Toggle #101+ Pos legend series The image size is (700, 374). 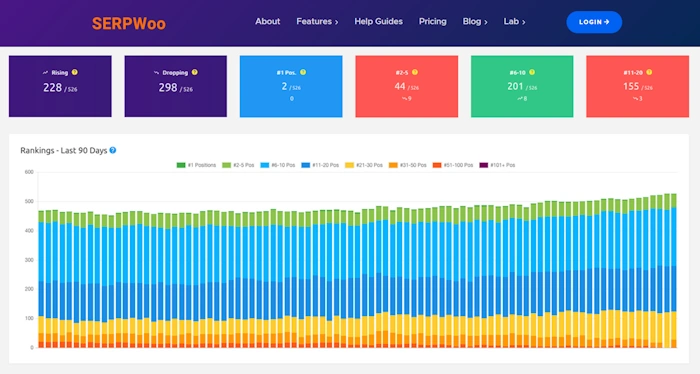(497, 165)
